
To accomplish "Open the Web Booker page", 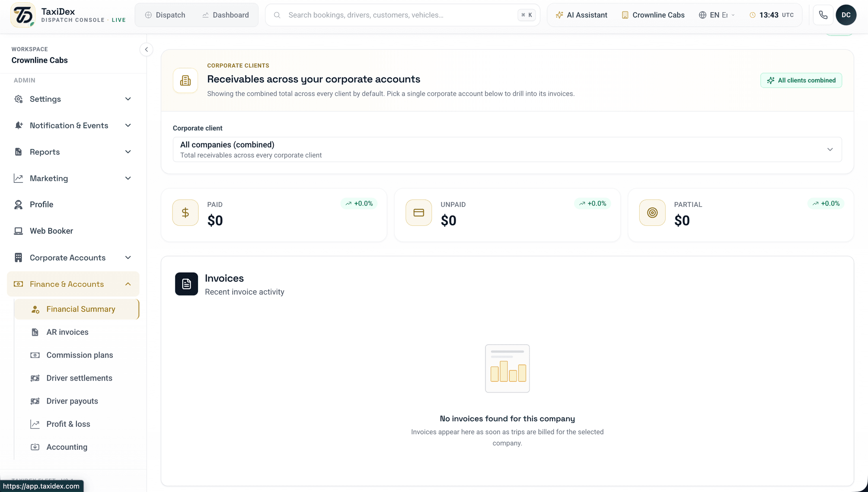I will click(73, 231).
